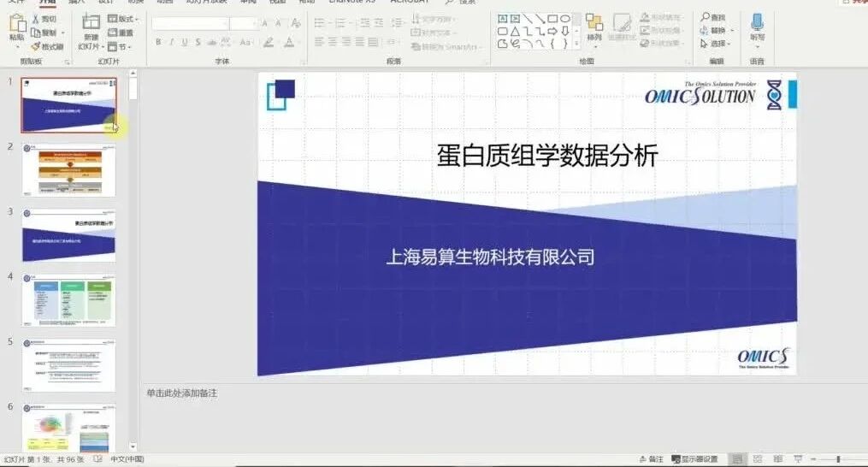Select the down Arrow shape
The width and height of the screenshot is (868, 467).
pyautogui.click(x=564, y=32)
